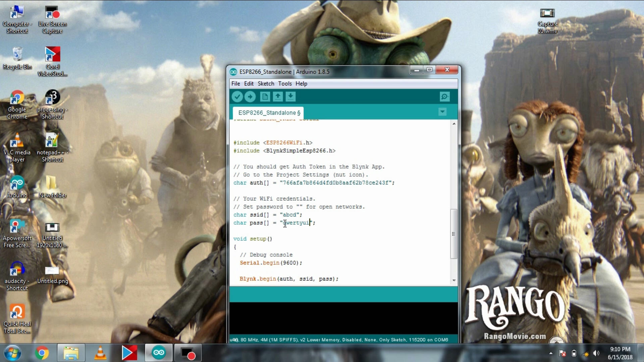Click the editor scrollbar up arrow
644x362 pixels.
click(x=454, y=124)
